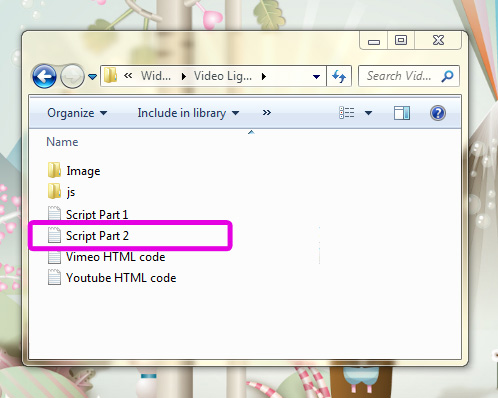Show more toolbar commands via »
This screenshot has width=498, height=398.
pos(267,113)
